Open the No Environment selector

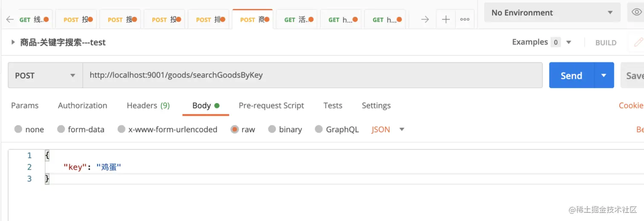click(552, 13)
